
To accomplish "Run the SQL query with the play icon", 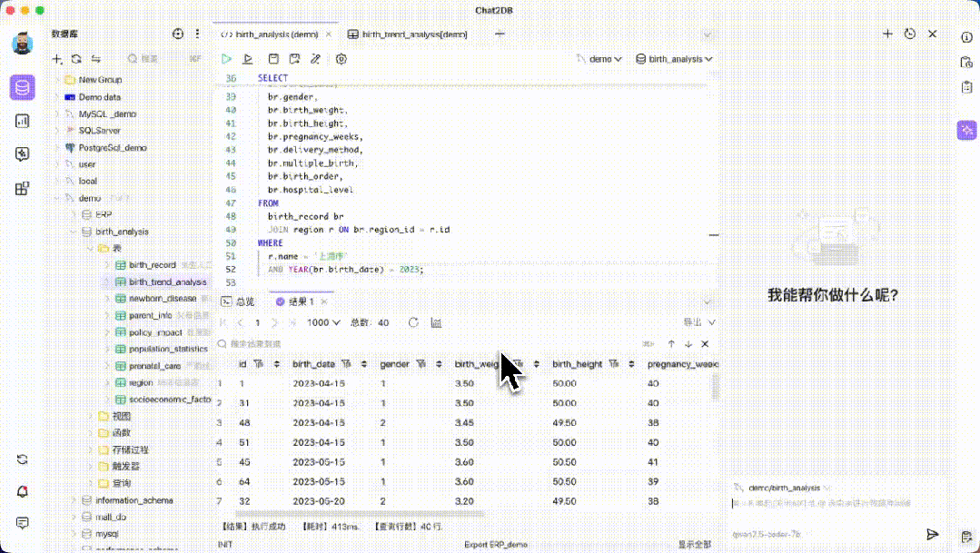I will click(x=226, y=58).
